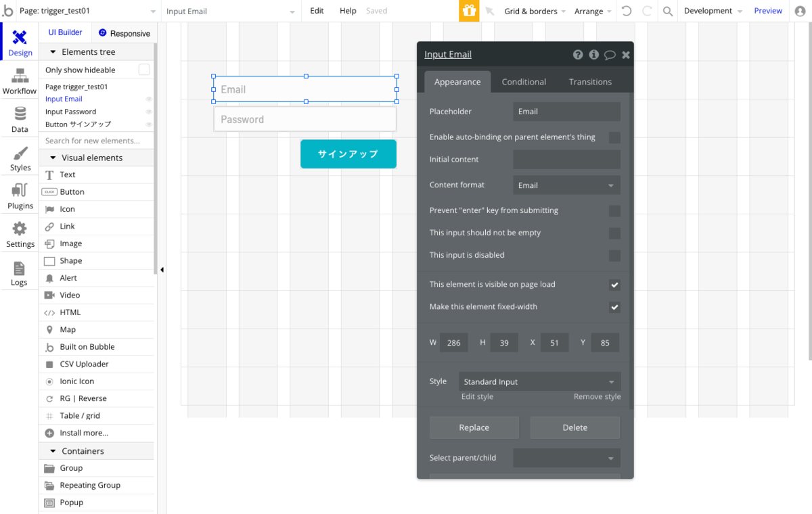Viewport: 812px width, 514px height.
Task: Click the Bubble logo icon
Action: pyautogui.click(x=7, y=11)
